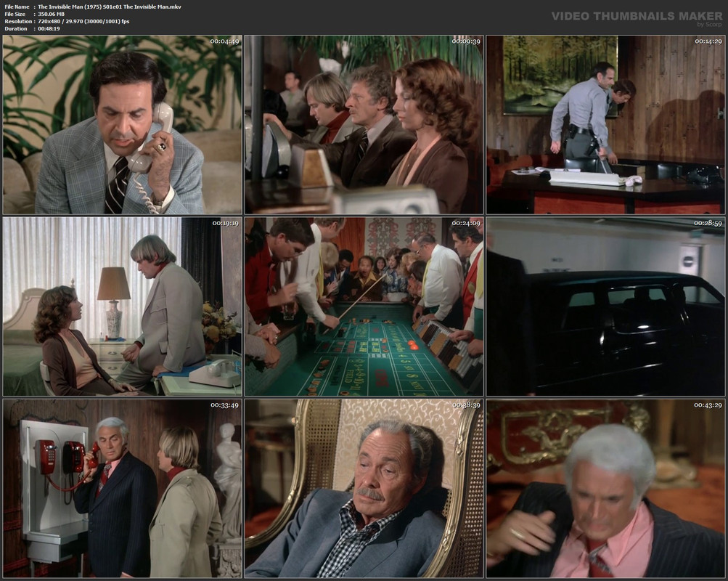Click the File Name label
Viewport: 728px width, 581px height.
pyautogui.click(x=17, y=7)
